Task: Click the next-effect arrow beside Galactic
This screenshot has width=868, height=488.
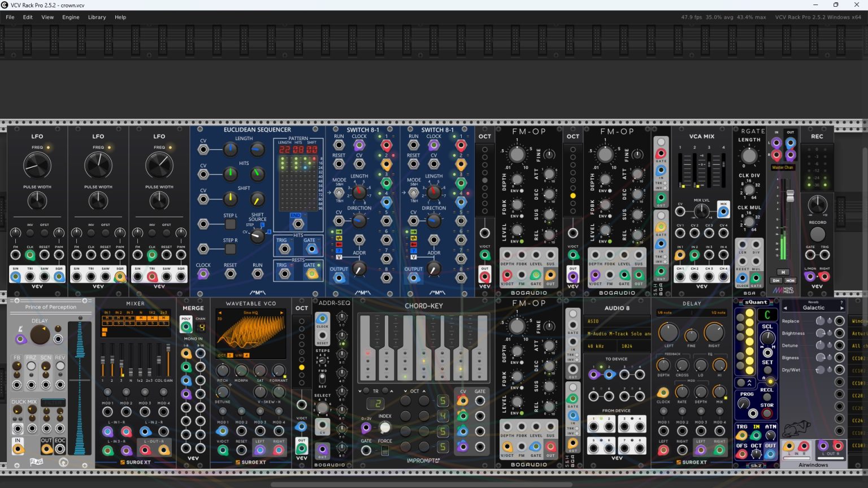Action: coord(841,308)
